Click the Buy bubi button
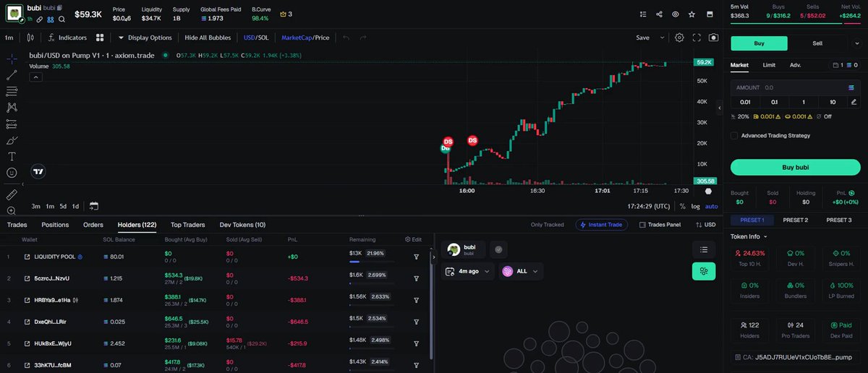This screenshot has height=373, width=868. tap(795, 168)
